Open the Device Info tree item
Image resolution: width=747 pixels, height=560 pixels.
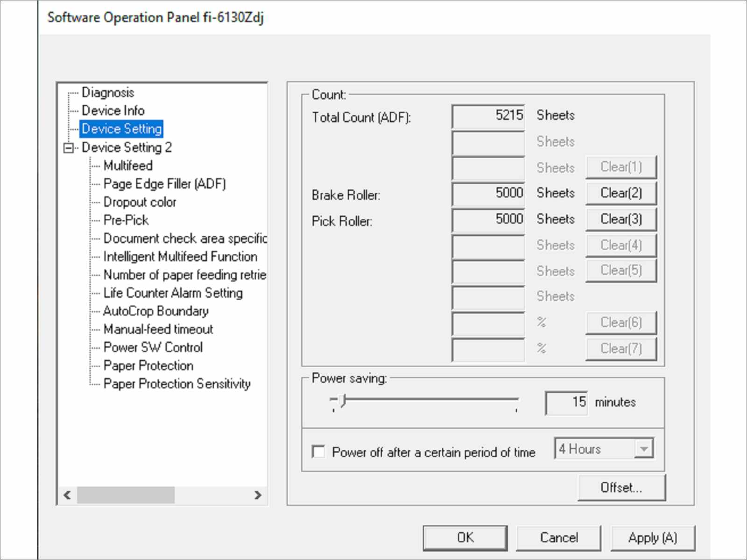[x=113, y=111]
